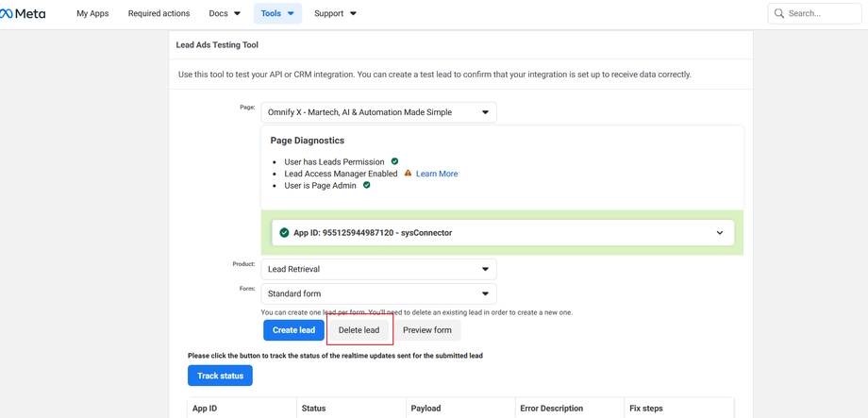This screenshot has height=418, width=868.
Task: Go to My Apps
Action: pyautogui.click(x=92, y=14)
